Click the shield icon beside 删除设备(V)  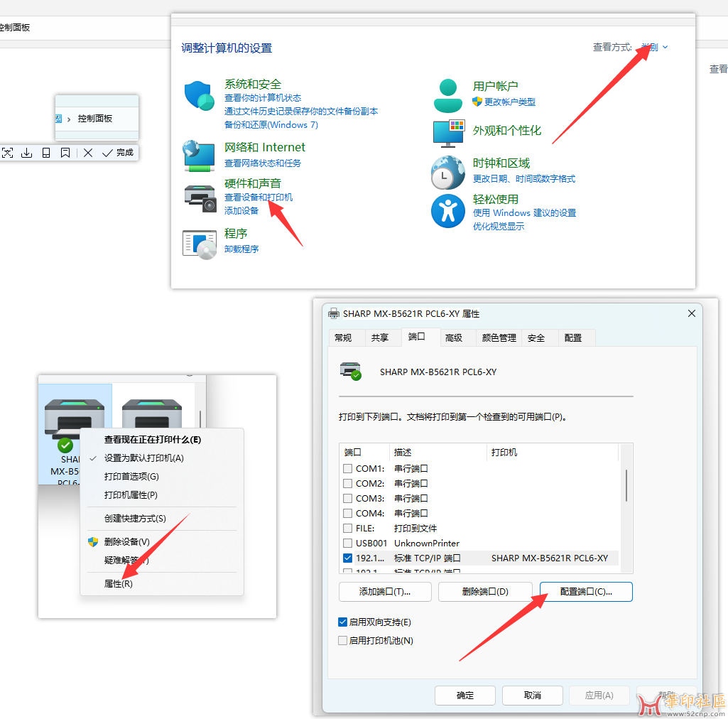(x=93, y=541)
